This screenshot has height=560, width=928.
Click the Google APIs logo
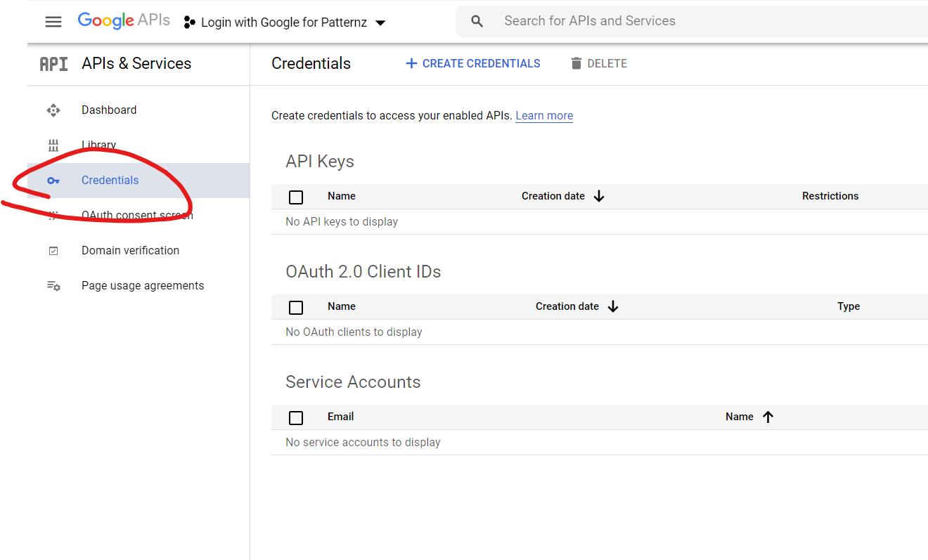coord(124,20)
